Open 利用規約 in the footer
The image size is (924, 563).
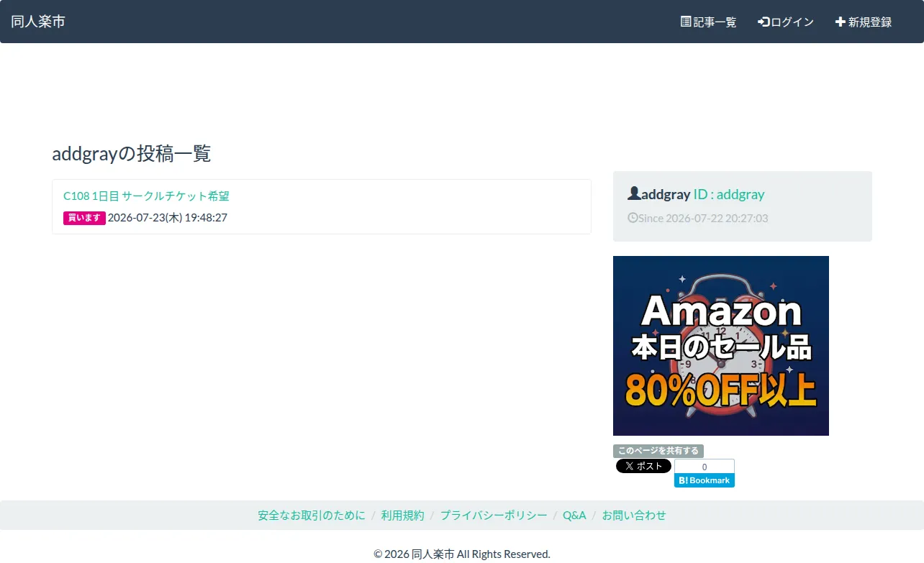pos(403,516)
